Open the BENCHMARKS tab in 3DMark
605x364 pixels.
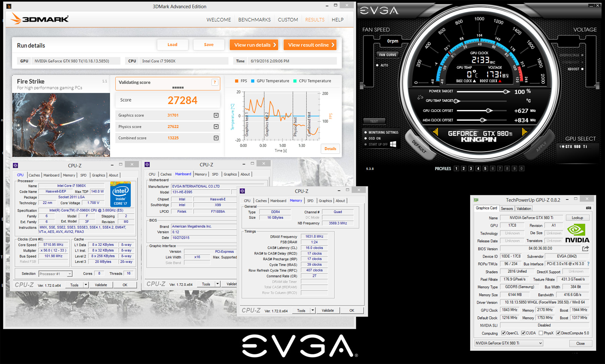click(254, 20)
